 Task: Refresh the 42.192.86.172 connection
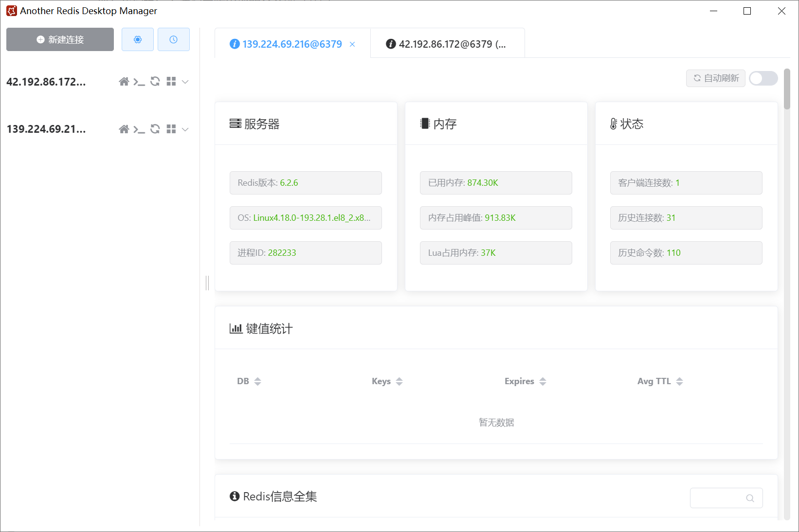(x=155, y=82)
